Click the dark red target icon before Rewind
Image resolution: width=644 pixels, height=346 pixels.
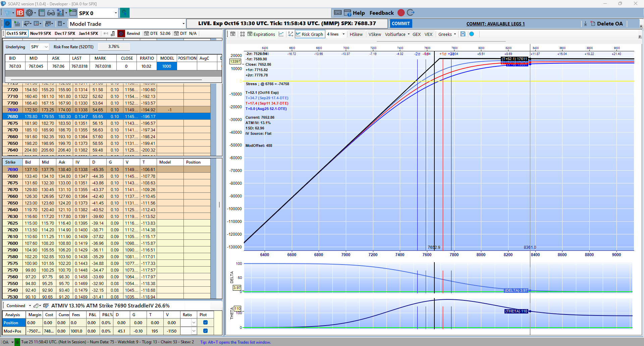[x=121, y=34]
